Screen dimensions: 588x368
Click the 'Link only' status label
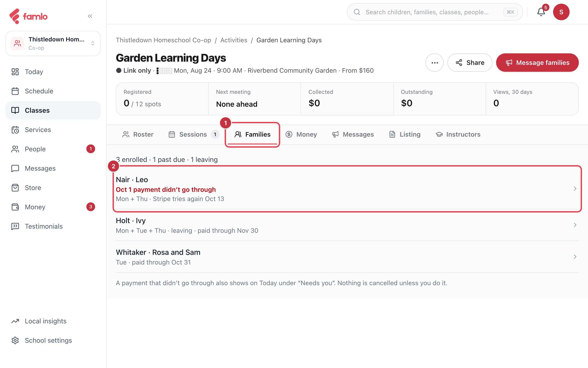(137, 71)
